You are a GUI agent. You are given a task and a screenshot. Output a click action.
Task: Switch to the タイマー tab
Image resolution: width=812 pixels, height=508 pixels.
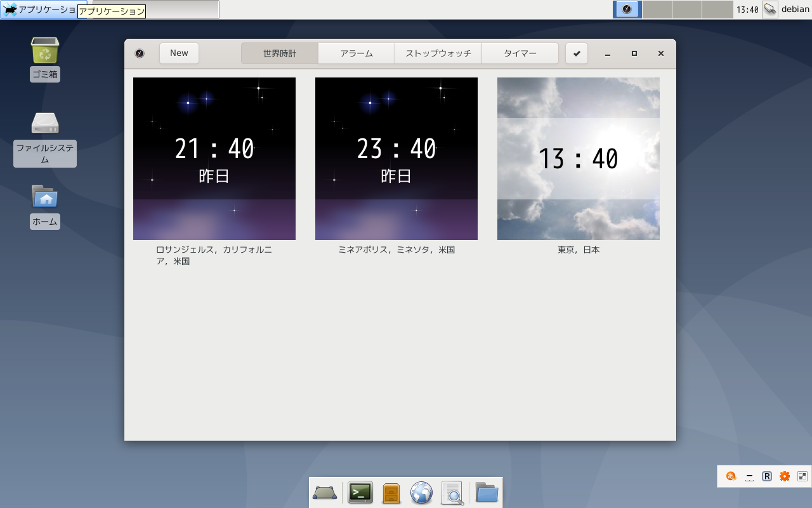tap(520, 53)
